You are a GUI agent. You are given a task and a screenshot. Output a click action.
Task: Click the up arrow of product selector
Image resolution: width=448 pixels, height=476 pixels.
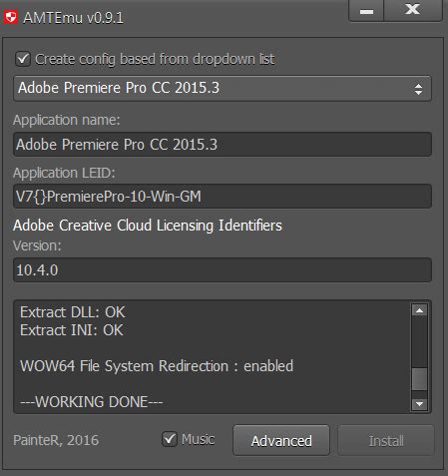tap(418, 85)
